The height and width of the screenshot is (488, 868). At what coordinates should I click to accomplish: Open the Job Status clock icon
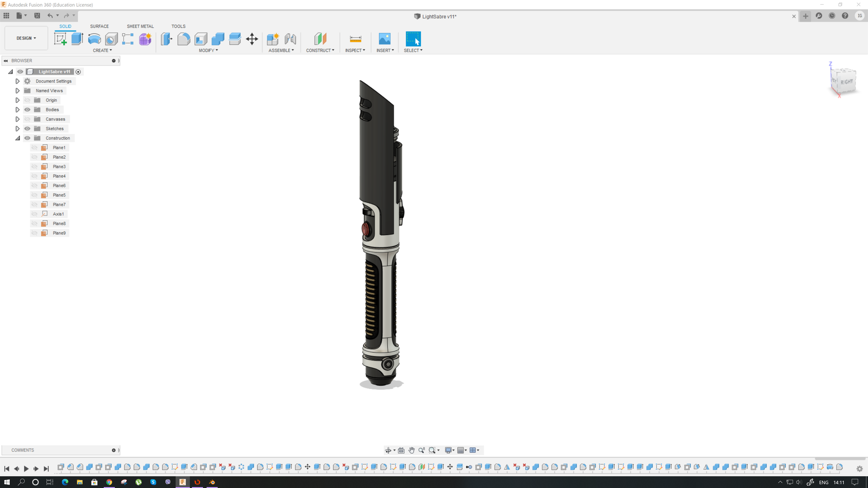832,16
